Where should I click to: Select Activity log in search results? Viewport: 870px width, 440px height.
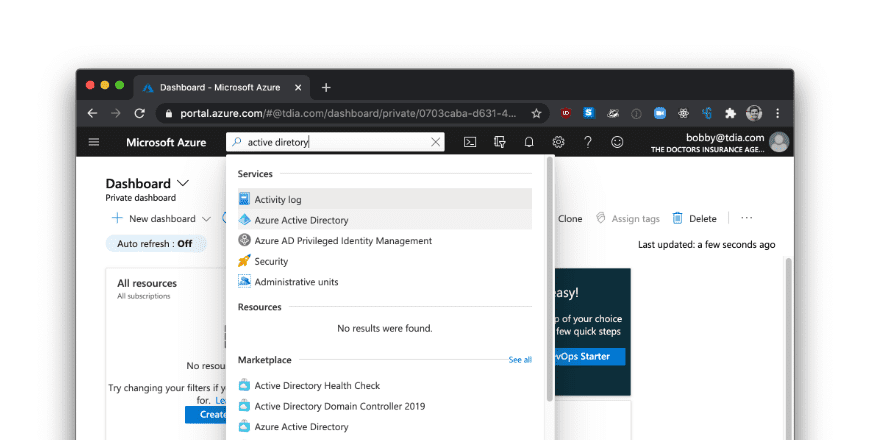385,199
